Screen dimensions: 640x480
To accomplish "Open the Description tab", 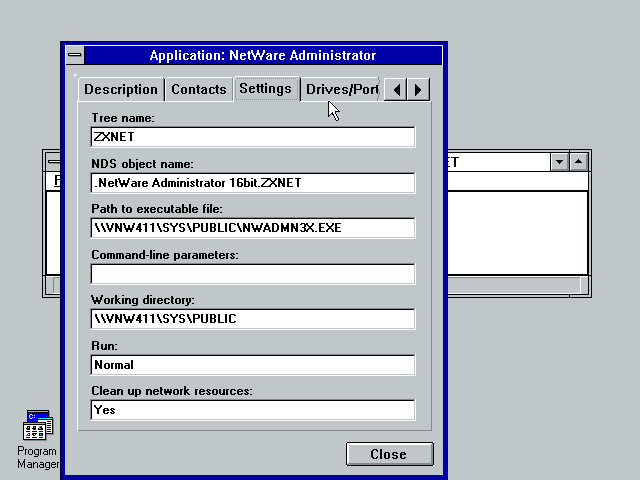I will pos(121,89).
